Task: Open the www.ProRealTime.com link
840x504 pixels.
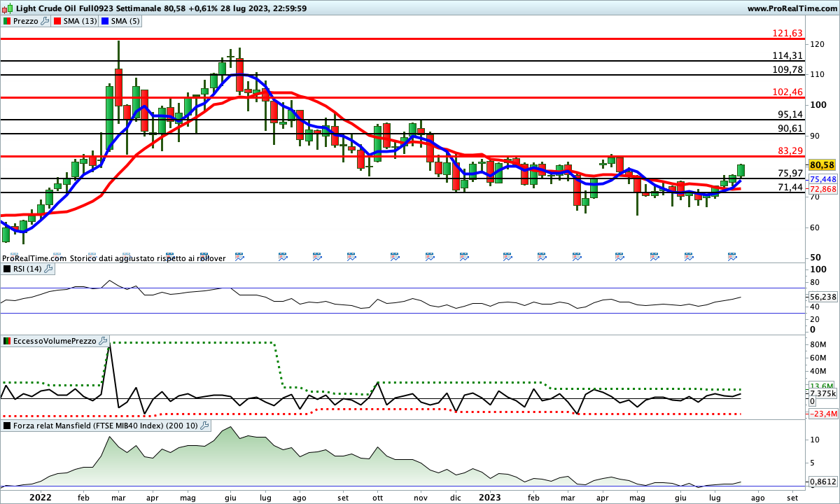Action: [792, 8]
